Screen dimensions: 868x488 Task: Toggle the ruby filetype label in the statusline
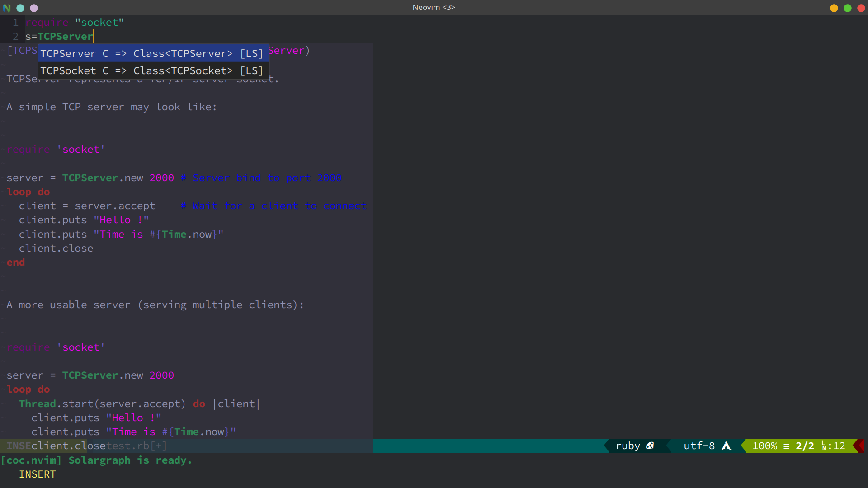click(x=628, y=446)
